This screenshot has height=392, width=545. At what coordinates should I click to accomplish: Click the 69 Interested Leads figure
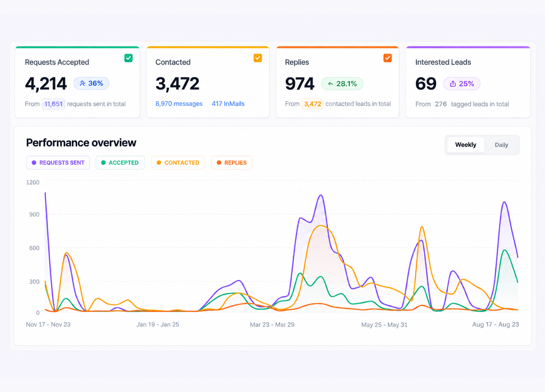426,84
